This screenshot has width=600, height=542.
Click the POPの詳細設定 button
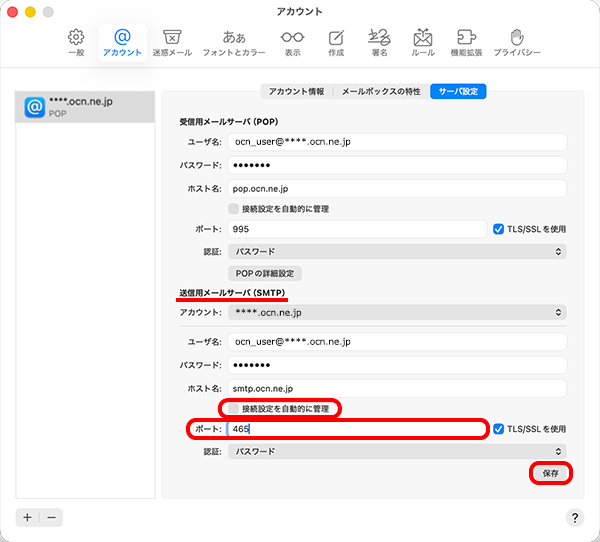(x=264, y=273)
